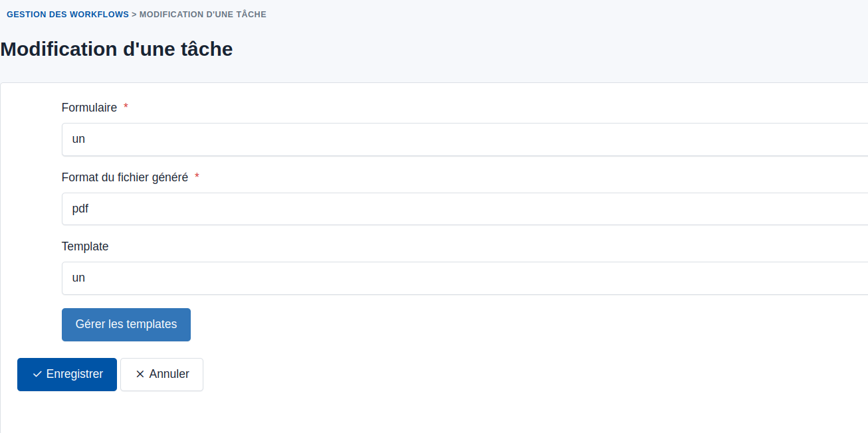Screen dimensions: 868x433
Task: Click the checkmark icon in Enregistrer
Action: pos(37,375)
